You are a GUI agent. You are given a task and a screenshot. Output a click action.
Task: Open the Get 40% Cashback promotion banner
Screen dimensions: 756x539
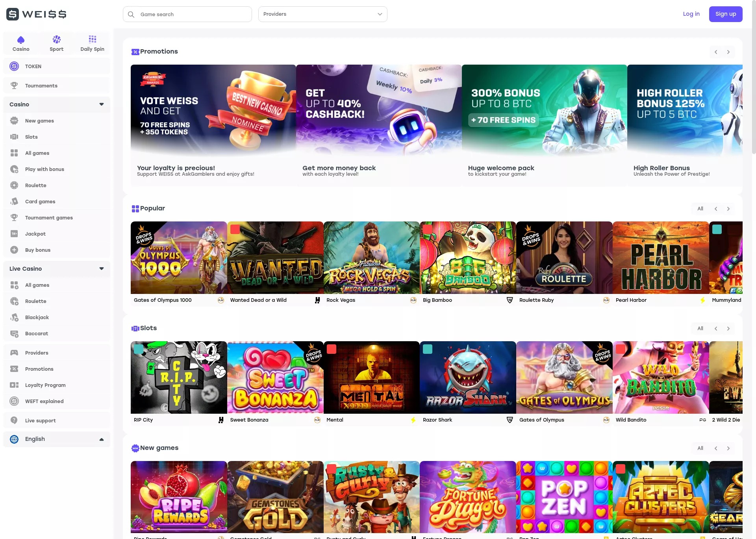tap(379, 110)
